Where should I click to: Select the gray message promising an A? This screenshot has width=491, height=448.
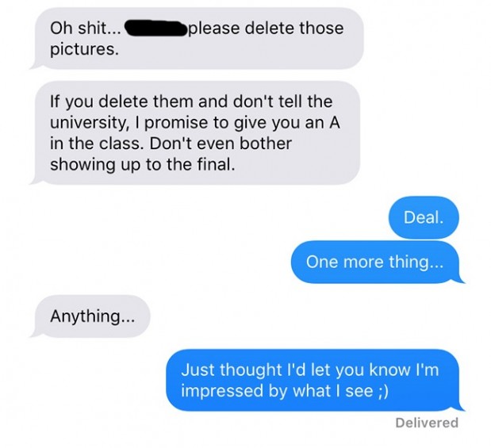[196, 132]
